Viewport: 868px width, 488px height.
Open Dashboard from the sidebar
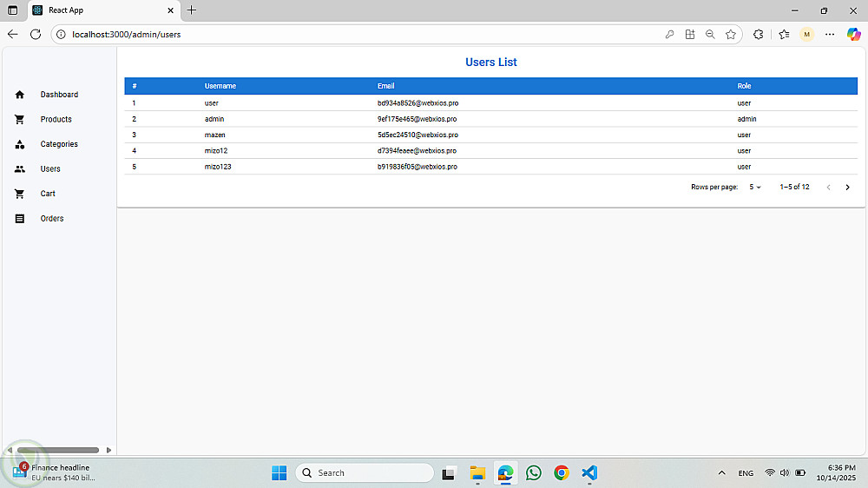click(59, 95)
